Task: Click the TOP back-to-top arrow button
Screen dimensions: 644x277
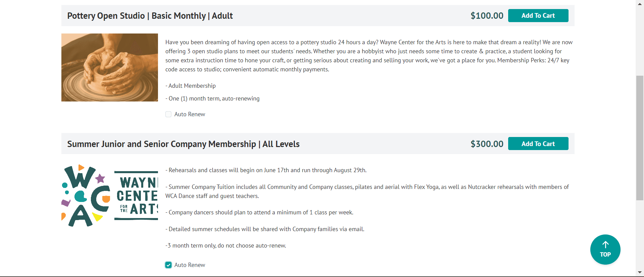Action: 605,250
